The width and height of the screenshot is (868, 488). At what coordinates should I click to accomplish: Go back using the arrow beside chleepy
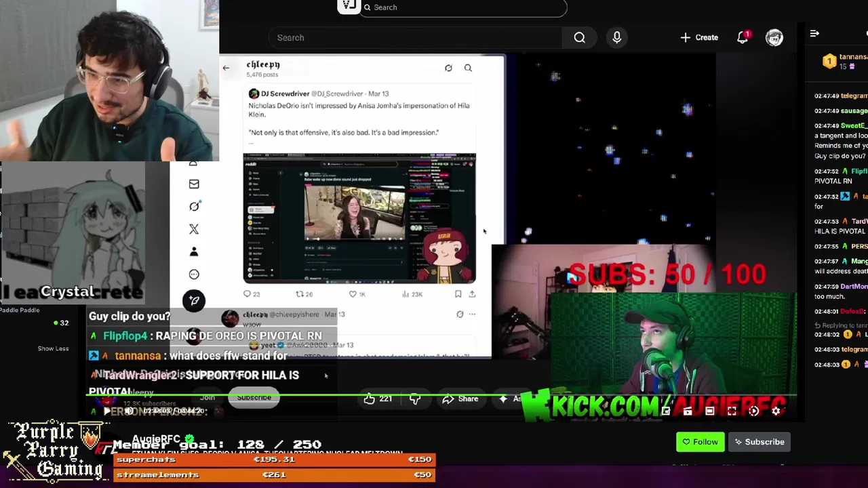(x=226, y=68)
